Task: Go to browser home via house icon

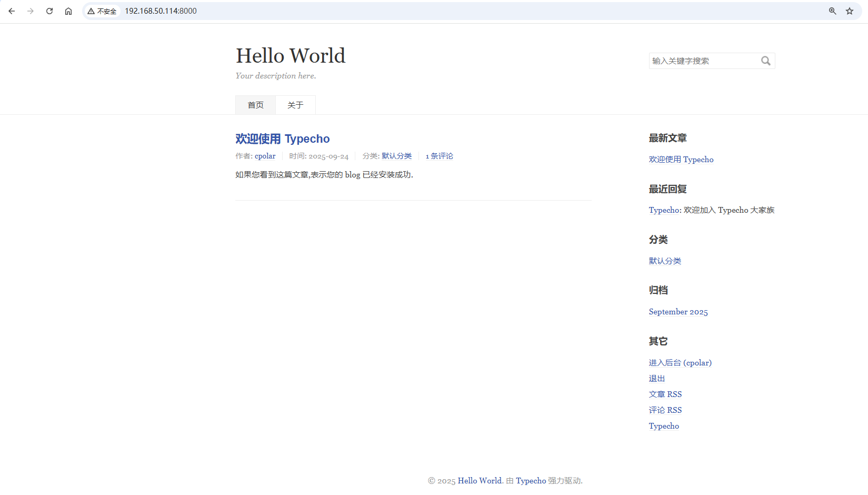Action: coord(68,11)
